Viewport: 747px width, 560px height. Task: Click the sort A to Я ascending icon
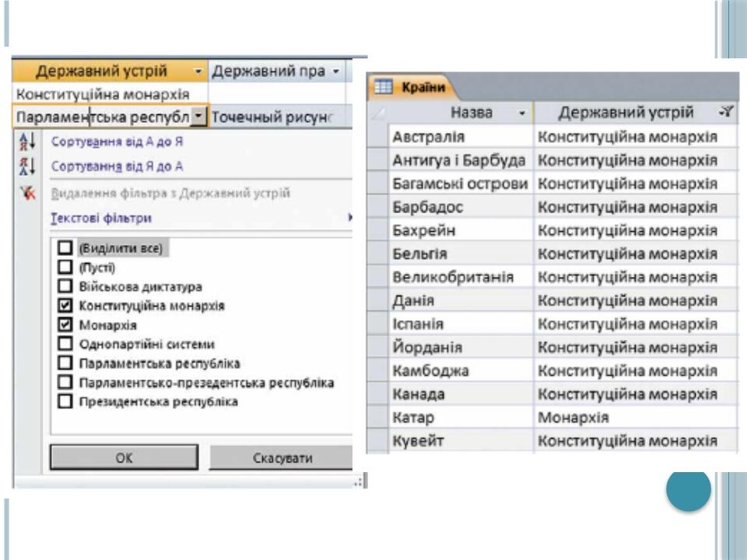pos(27,142)
